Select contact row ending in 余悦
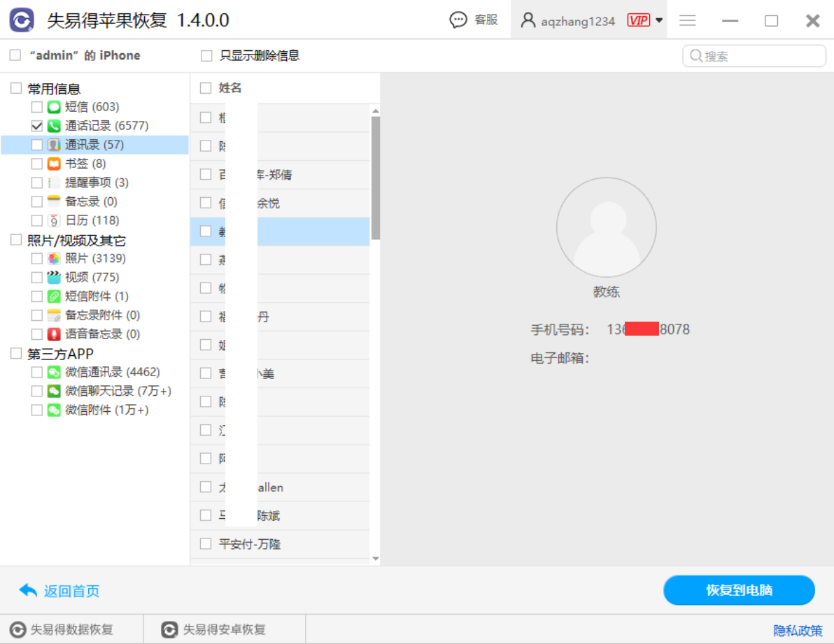The image size is (834, 644). click(280, 203)
